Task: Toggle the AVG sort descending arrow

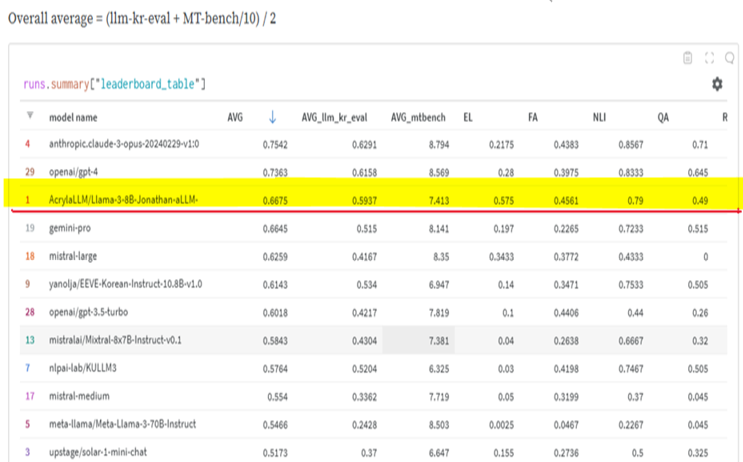Action: point(272,117)
